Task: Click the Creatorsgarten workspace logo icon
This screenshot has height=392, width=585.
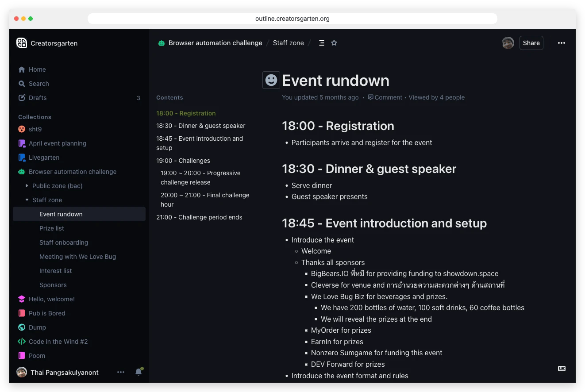Action: pos(22,43)
